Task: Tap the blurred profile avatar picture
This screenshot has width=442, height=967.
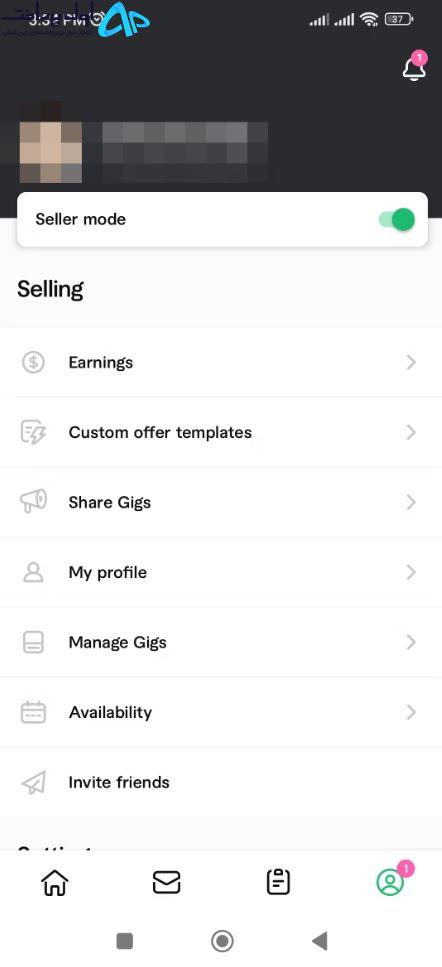Action: point(51,143)
